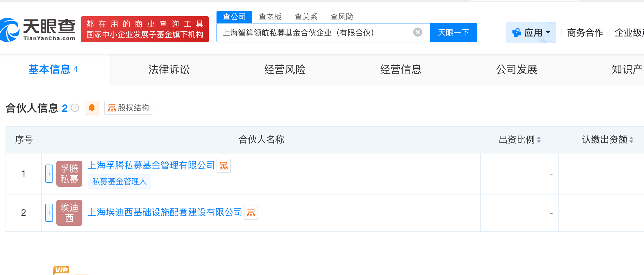This screenshot has width=644, height=275.
Task: Click the 埃迪西 company logo
Action: [69, 213]
